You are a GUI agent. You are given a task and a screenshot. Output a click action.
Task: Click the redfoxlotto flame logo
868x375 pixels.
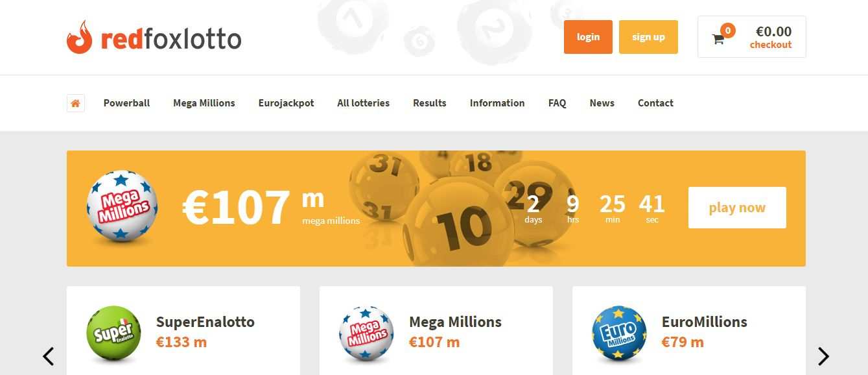[79, 37]
